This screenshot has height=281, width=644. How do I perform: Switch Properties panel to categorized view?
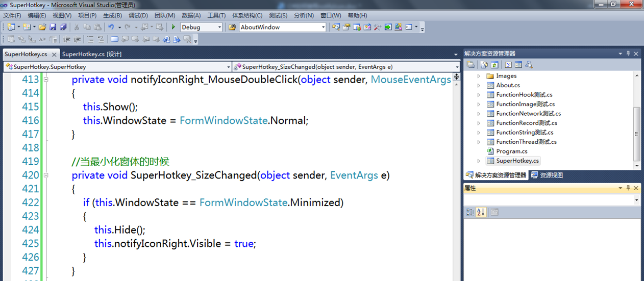pos(470,212)
